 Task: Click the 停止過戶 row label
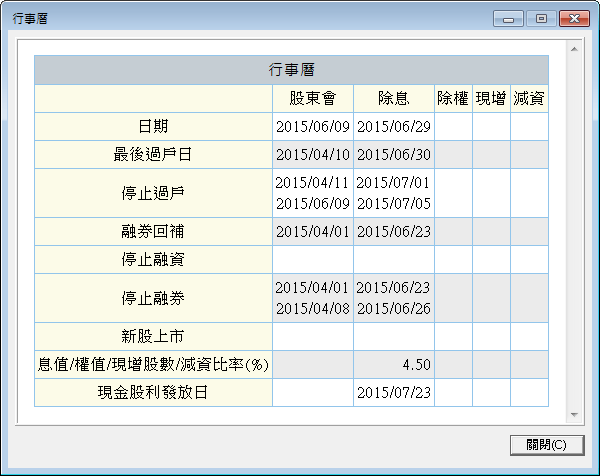click(x=154, y=193)
